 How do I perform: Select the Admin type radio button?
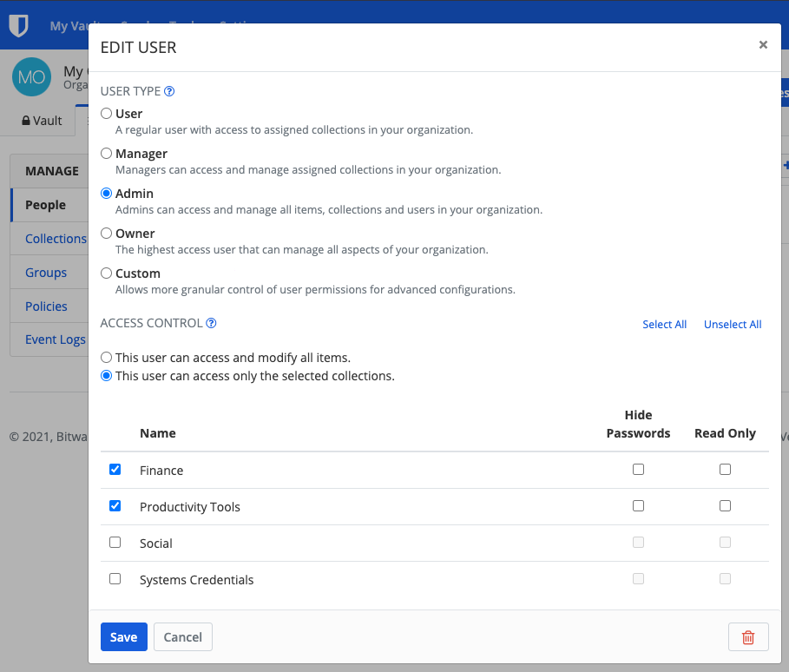pyautogui.click(x=106, y=194)
